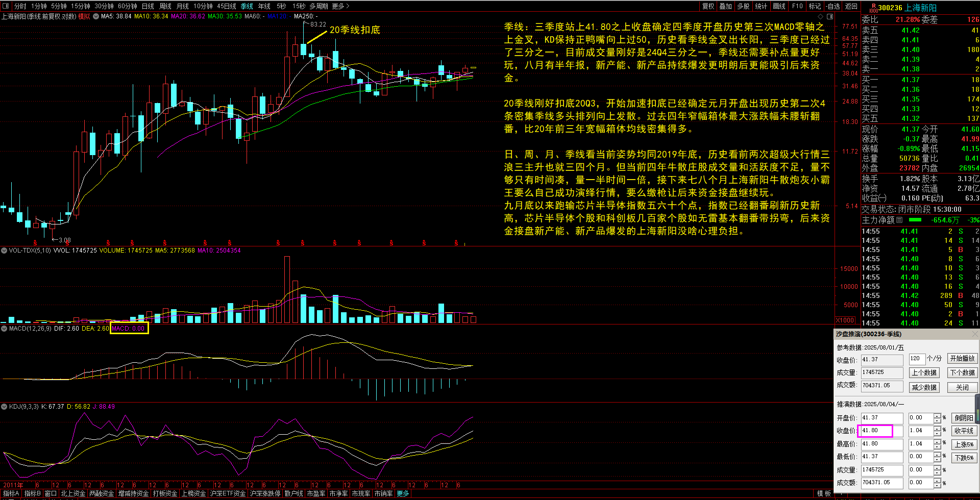The height and width of the screenshot is (500, 980).
Task: Switch to 月线 monthly period
Action: pos(183,6)
